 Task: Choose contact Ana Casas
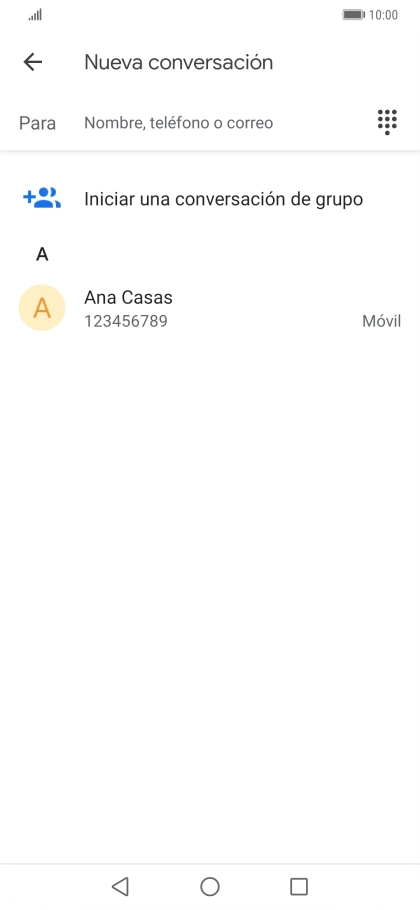pos(210,308)
